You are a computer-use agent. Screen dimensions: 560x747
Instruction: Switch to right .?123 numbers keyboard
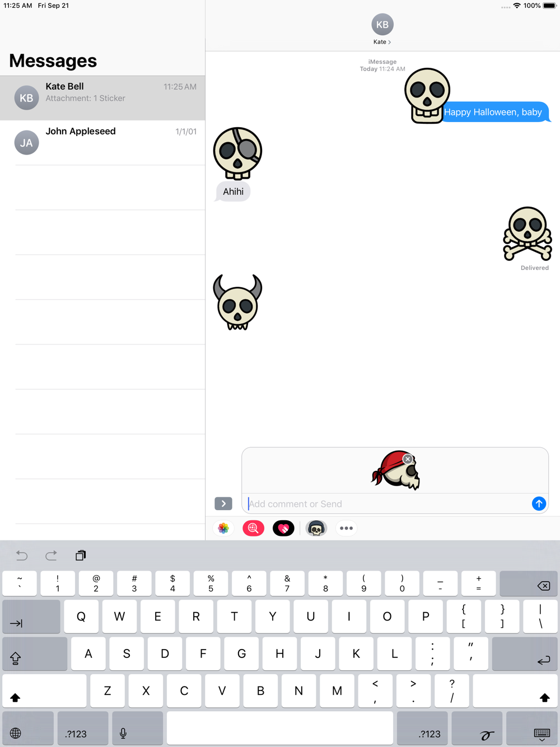tap(422, 729)
